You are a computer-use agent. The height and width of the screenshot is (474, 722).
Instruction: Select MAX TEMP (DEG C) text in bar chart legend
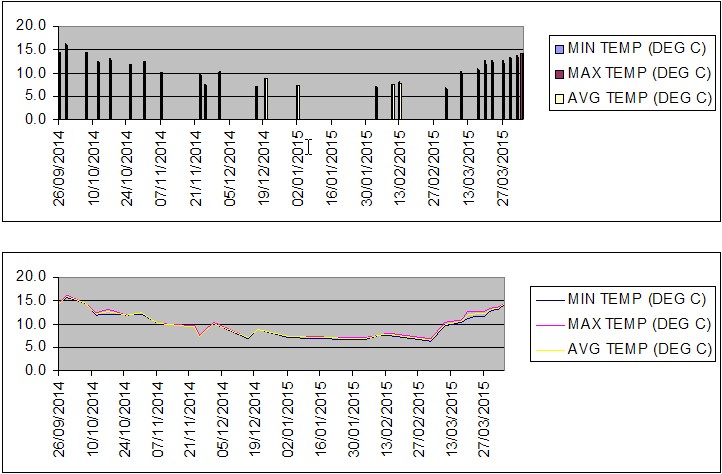[640, 74]
